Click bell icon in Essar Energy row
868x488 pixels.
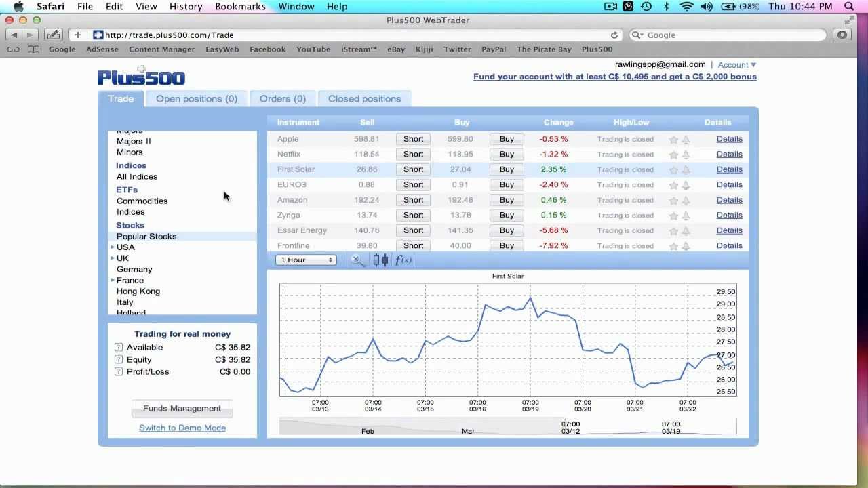(686, 231)
